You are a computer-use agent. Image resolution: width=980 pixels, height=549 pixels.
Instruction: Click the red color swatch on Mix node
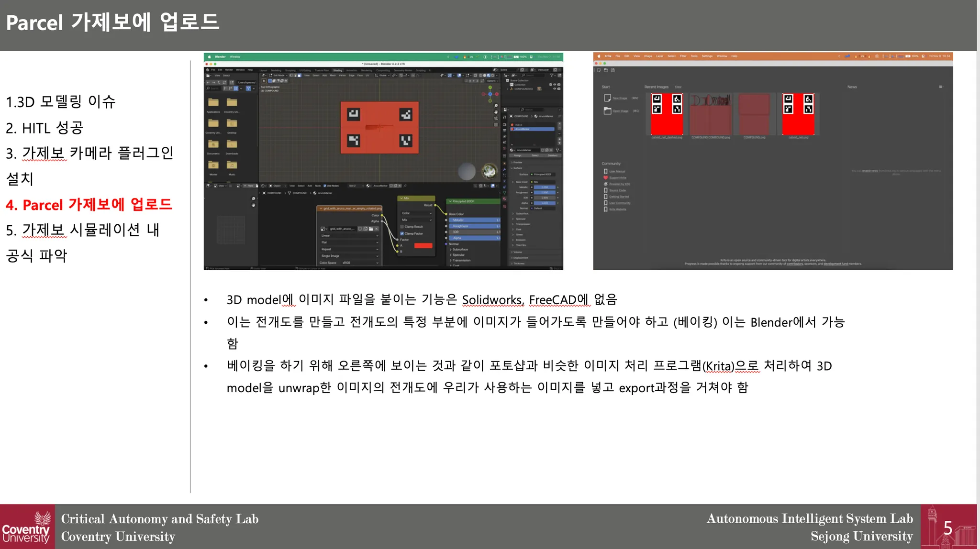tap(423, 246)
